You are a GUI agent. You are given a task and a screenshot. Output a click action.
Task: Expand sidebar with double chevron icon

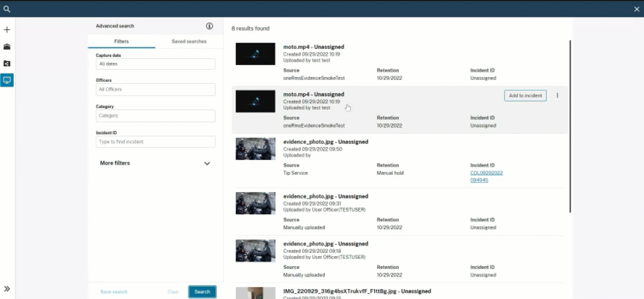click(7, 289)
